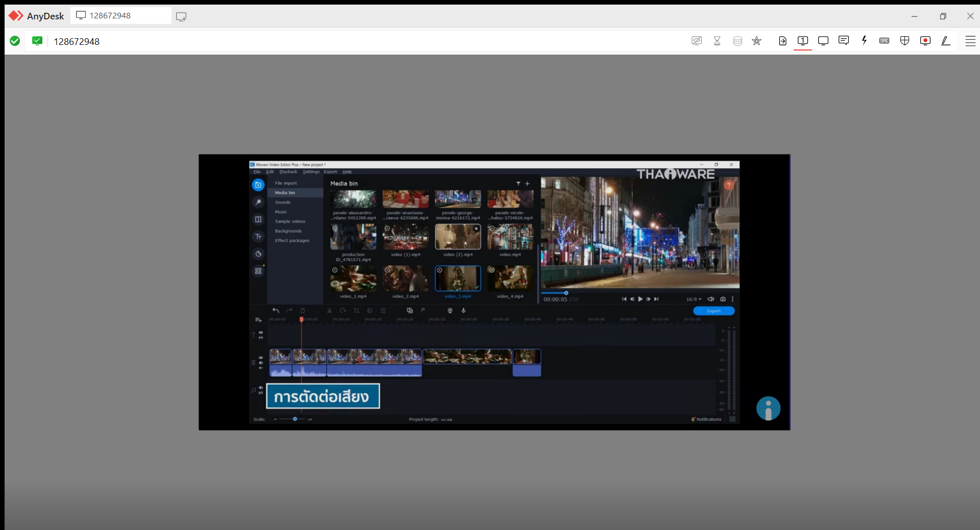Click the AnyDesk whiteboard pen icon
This screenshot has height=530, width=980.
(945, 41)
